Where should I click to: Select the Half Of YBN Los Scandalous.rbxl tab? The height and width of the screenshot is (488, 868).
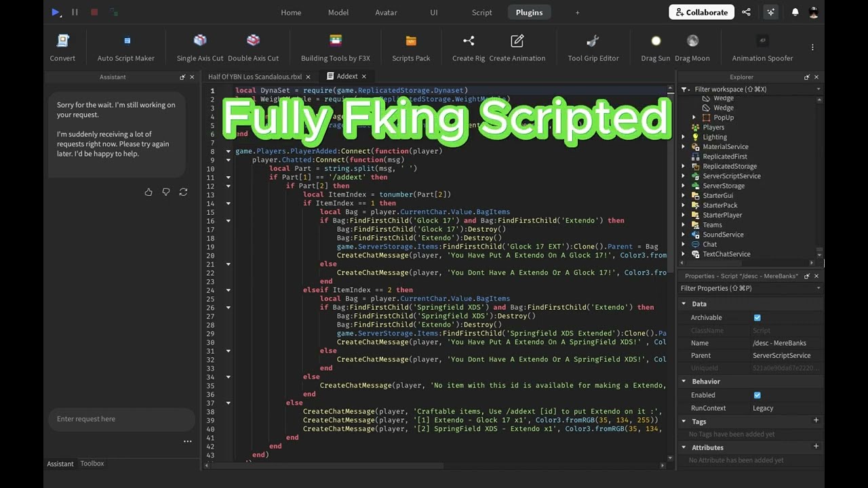255,77
